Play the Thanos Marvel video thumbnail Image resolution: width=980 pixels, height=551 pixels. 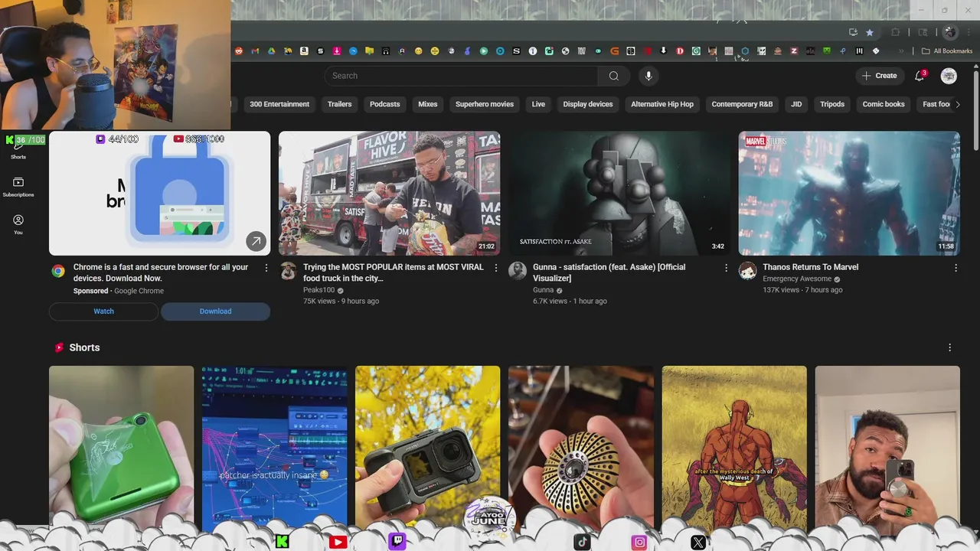[x=848, y=194]
